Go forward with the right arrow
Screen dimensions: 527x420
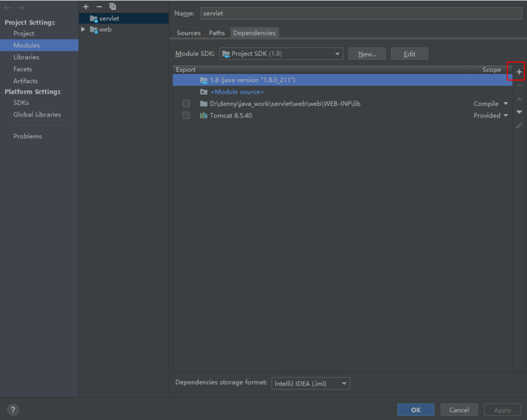[x=21, y=7]
